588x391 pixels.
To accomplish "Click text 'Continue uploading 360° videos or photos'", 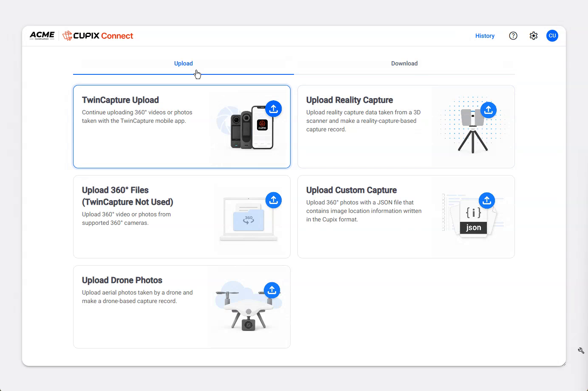I will click(137, 112).
